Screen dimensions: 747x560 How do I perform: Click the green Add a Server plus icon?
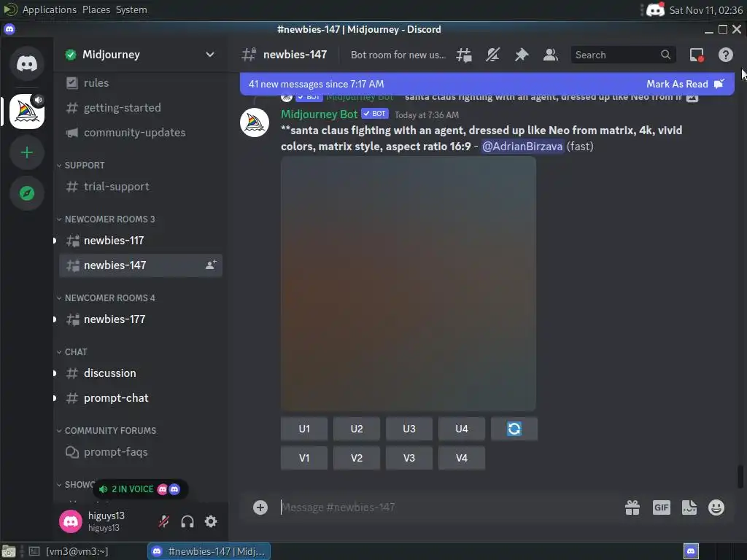coord(27,152)
